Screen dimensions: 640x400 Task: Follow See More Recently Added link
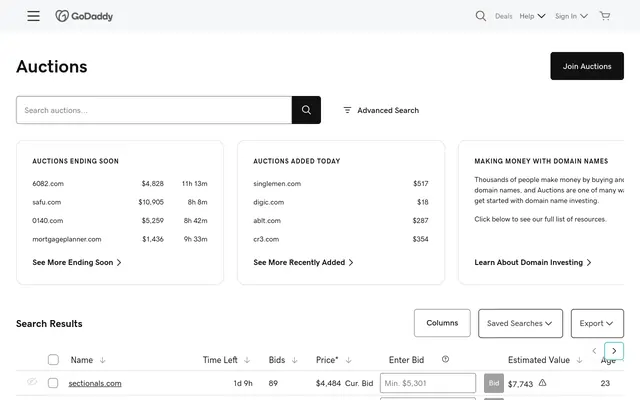(303, 262)
